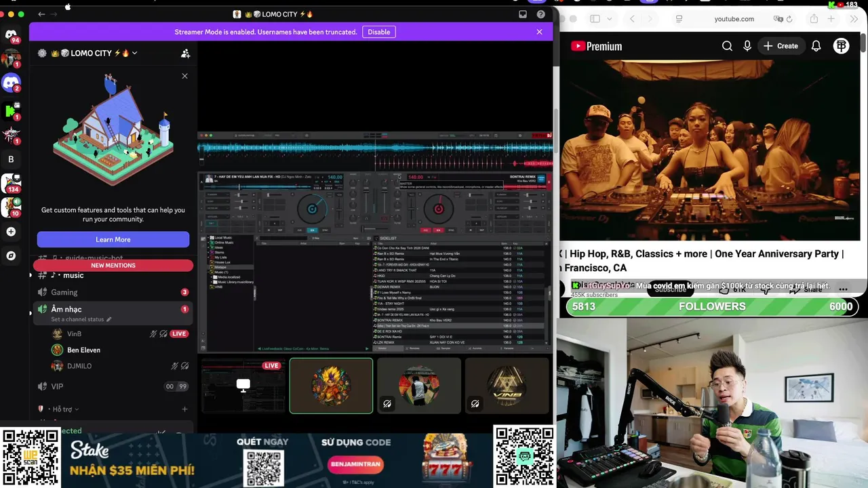Toggle Safari sidebar
The image size is (868, 488).
tap(595, 19)
